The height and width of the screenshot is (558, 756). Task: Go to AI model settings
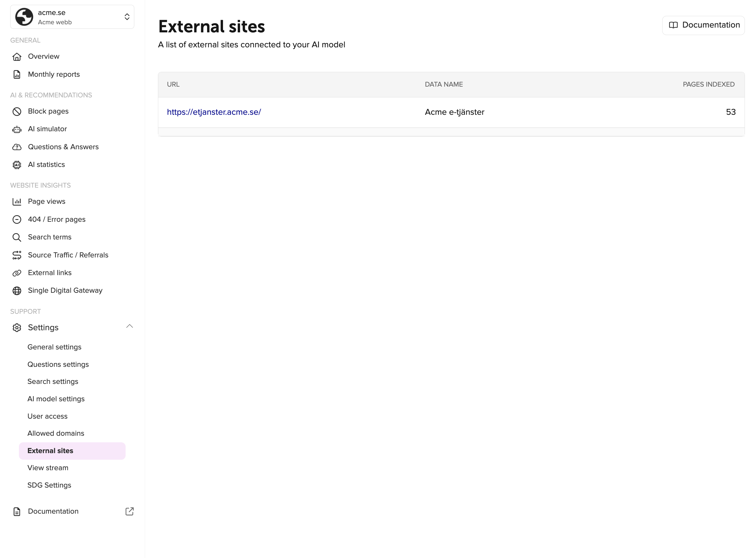point(56,399)
